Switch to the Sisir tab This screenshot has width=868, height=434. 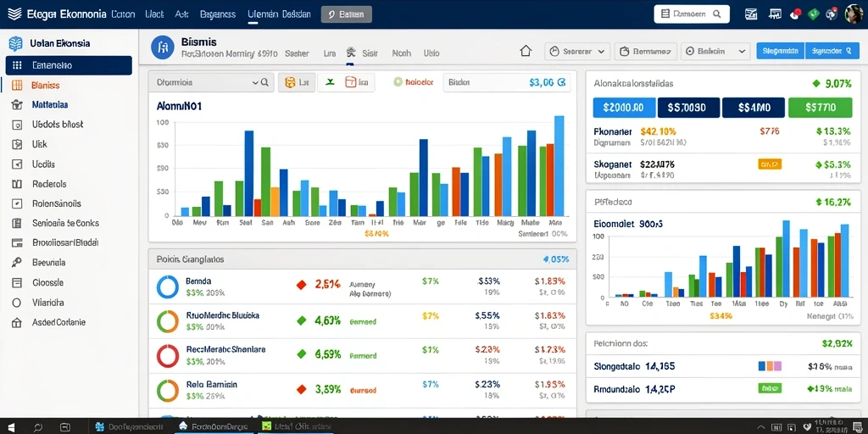(370, 53)
